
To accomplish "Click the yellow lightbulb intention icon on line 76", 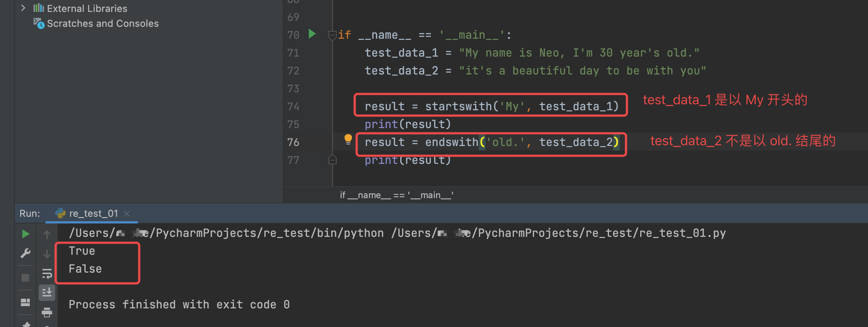I will pos(348,140).
